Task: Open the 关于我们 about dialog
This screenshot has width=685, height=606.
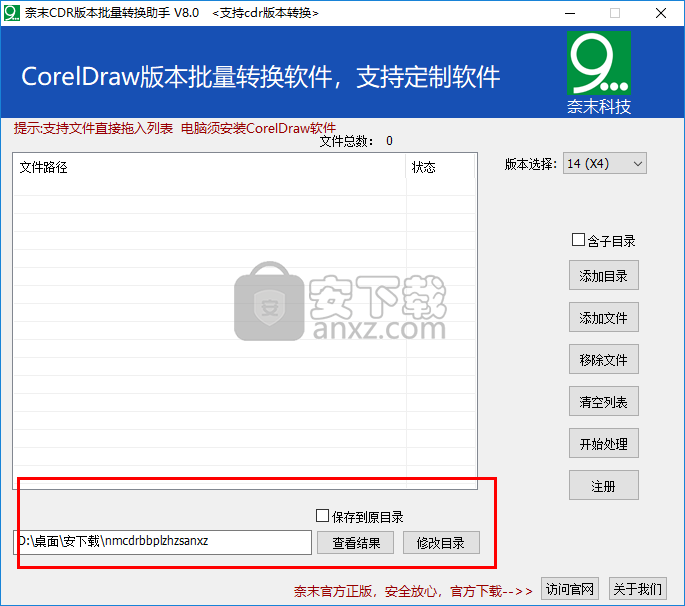Action: point(635,588)
